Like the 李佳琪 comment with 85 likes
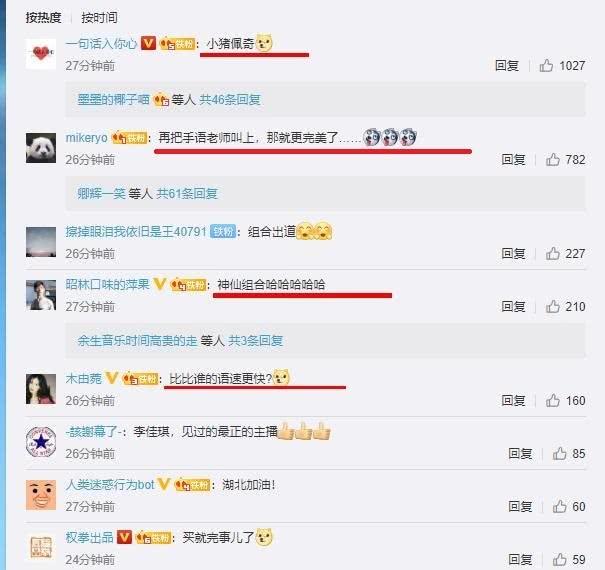The image size is (605, 570). [x=559, y=453]
